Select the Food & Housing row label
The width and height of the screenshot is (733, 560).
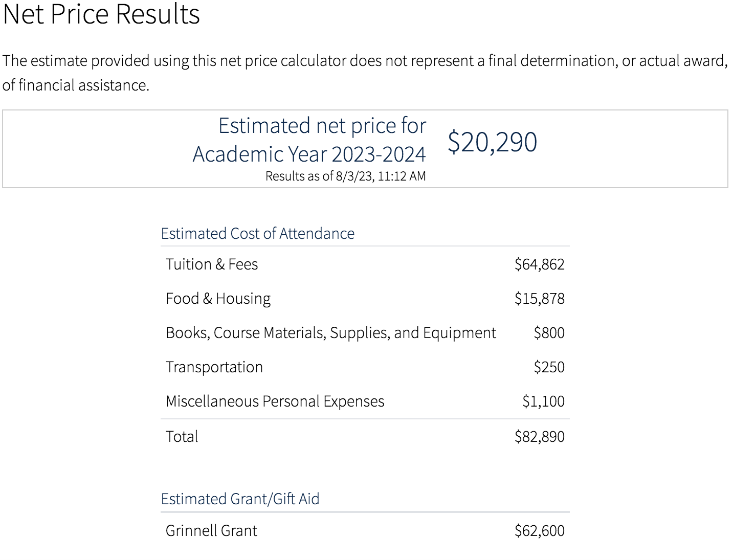click(218, 299)
